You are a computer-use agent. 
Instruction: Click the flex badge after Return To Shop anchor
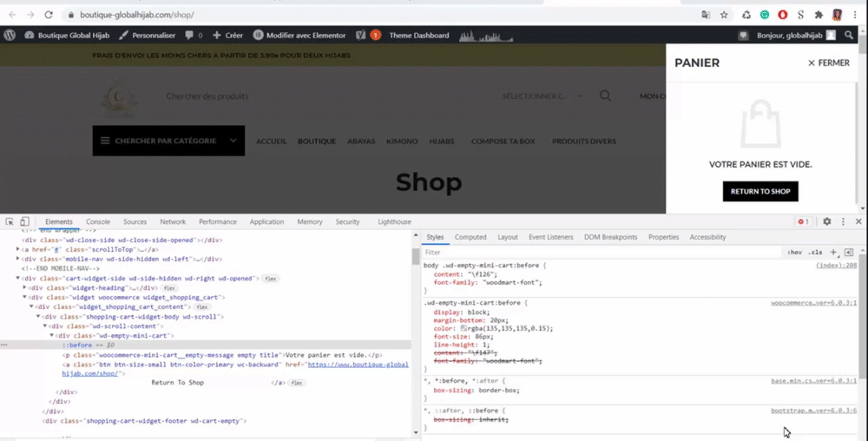pos(297,383)
